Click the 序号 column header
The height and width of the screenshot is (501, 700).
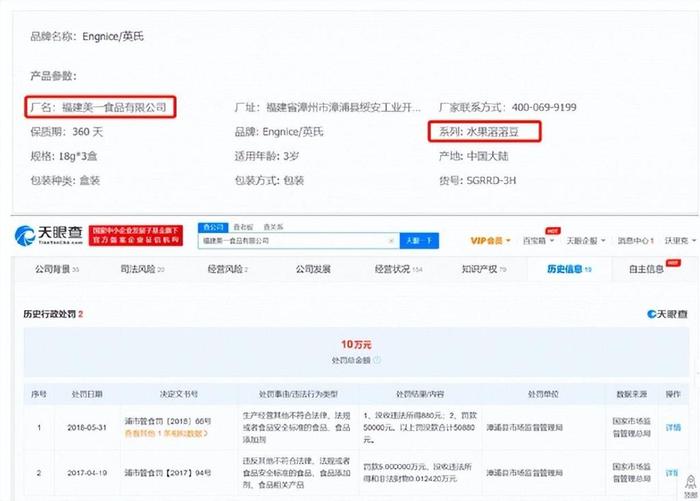click(x=39, y=394)
